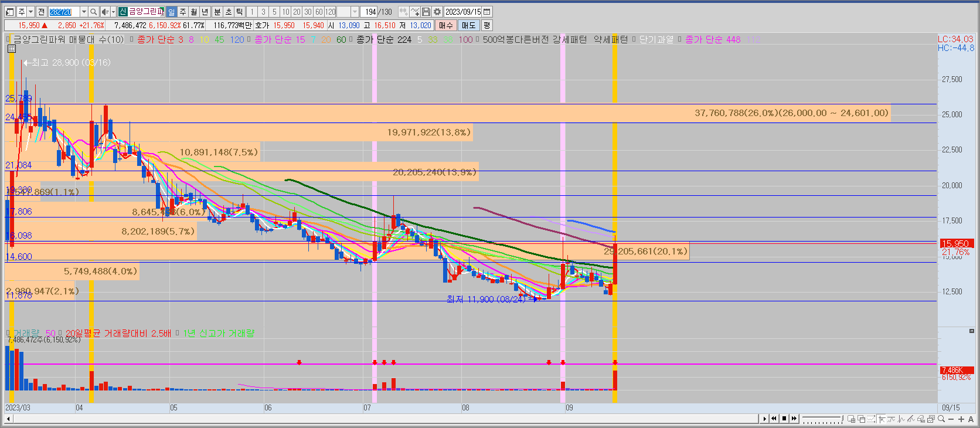Click the 최저 11,900 low price label
Viewport: 980px width, 428px height.
tap(486, 300)
